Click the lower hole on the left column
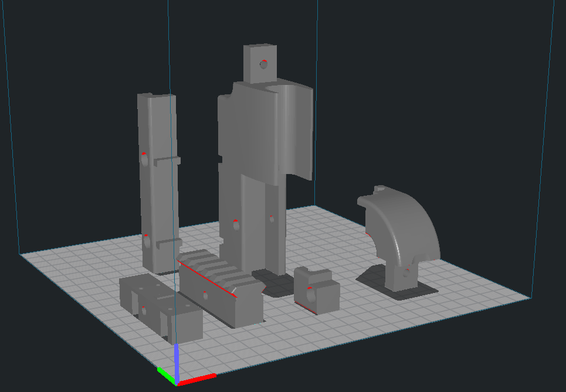This screenshot has height=392, width=566. click(146, 240)
